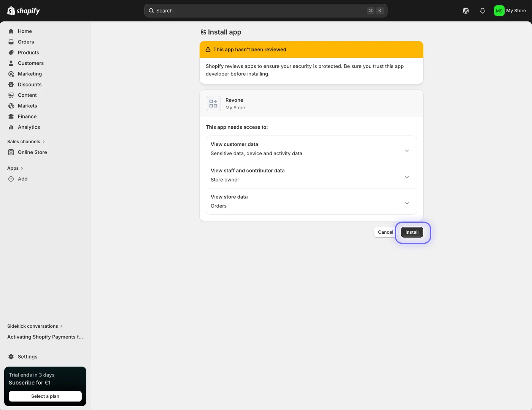Click Add under Apps
Screen dimensions: 532x410
(45, 179)
